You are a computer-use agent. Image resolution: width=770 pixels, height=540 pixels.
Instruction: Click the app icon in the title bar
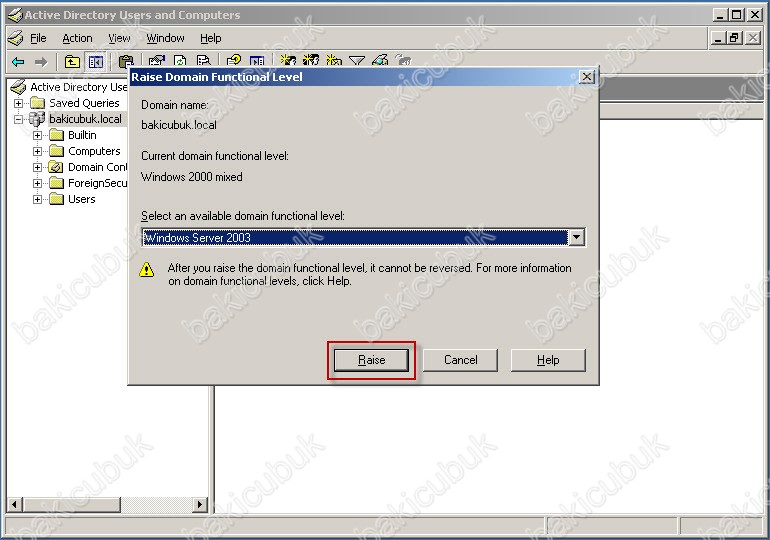pos(15,15)
